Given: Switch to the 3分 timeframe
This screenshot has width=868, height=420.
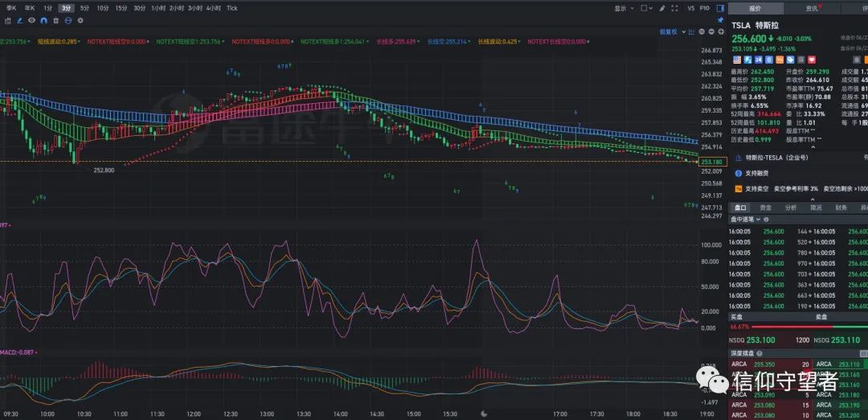Looking at the screenshot, I should [67, 8].
